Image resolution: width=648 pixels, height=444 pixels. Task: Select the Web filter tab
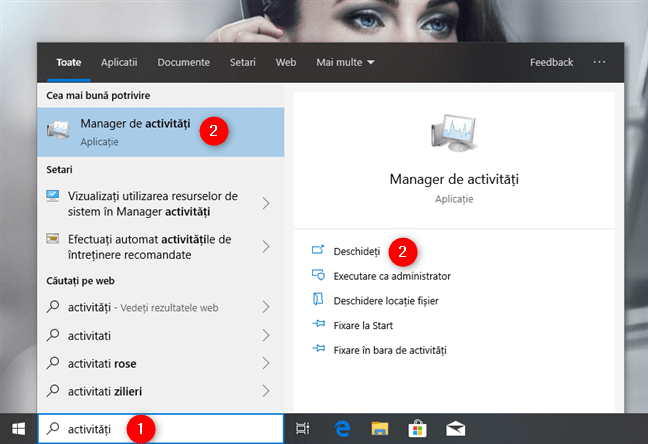tap(286, 62)
